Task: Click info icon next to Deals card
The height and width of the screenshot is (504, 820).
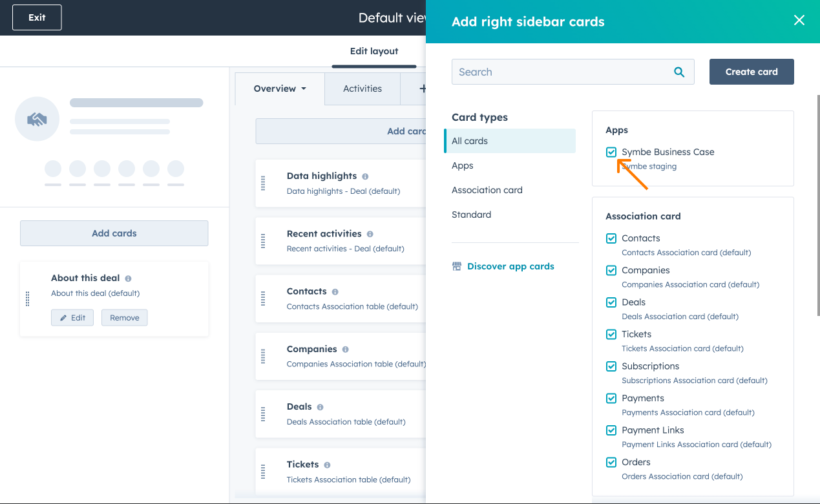Action: coord(320,407)
